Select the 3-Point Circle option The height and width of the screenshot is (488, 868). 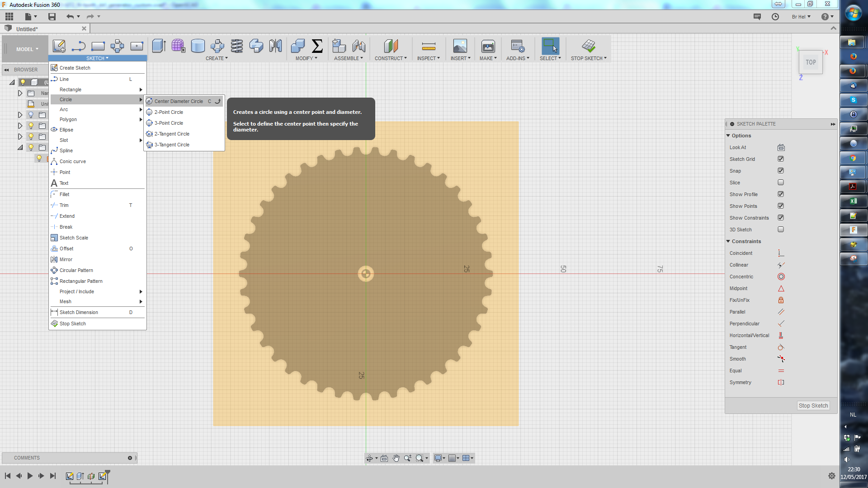coord(170,122)
